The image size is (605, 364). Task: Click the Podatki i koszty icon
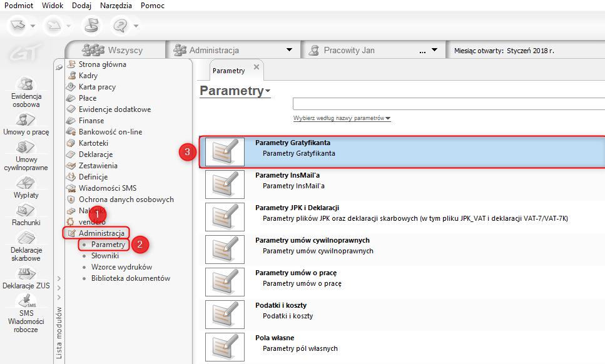pyautogui.click(x=225, y=315)
